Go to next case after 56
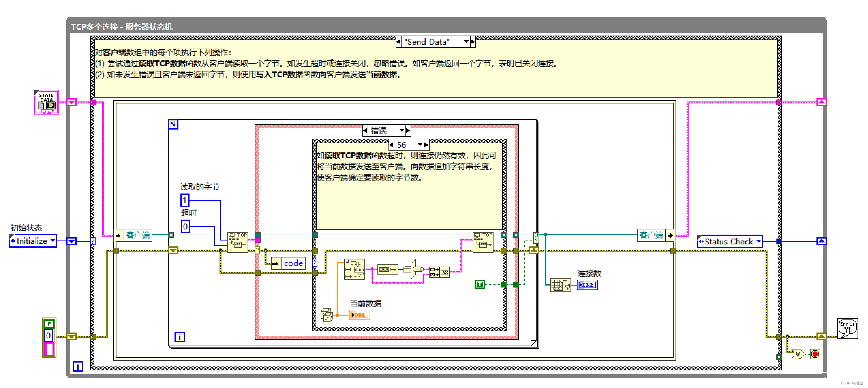The width and height of the screenshot is (868, 388). (x=426, y=145)
